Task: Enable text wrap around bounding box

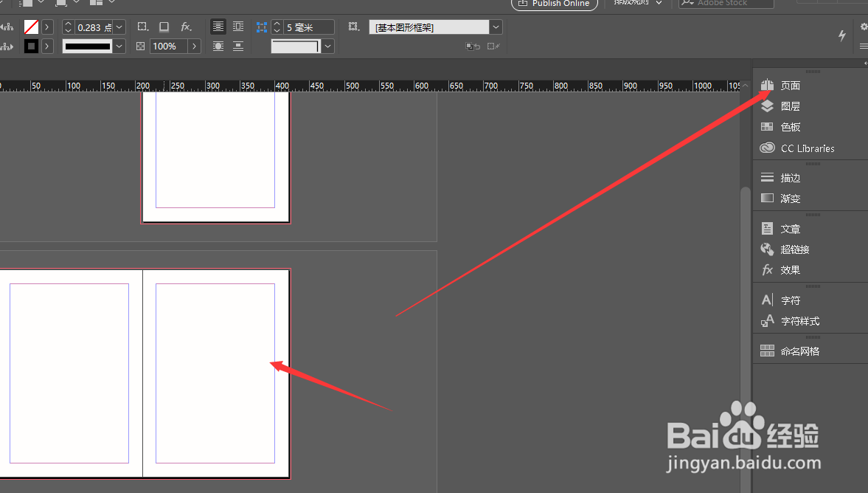Action: tap(238, 27)
